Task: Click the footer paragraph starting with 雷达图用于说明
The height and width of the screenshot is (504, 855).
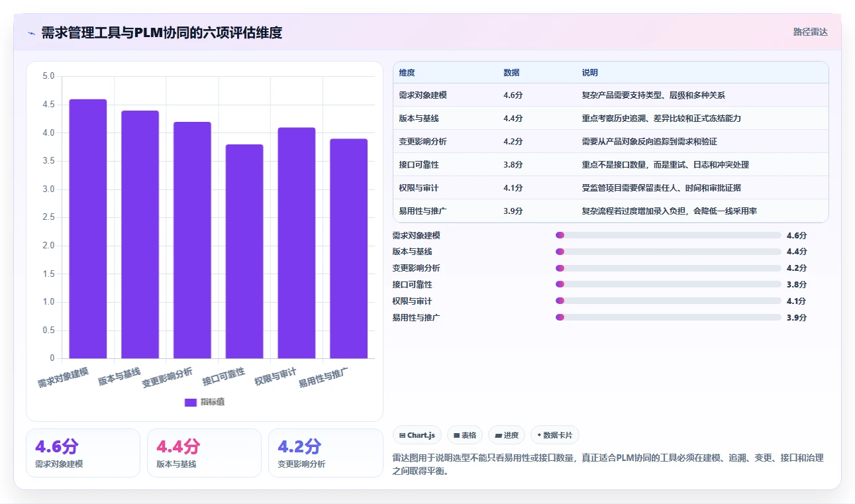Action: (608, 466)
